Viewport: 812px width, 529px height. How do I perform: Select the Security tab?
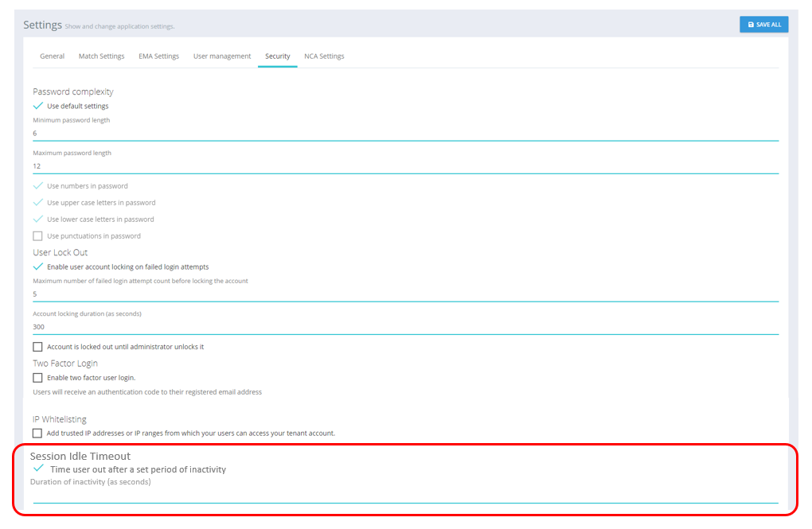pos(278,56)
